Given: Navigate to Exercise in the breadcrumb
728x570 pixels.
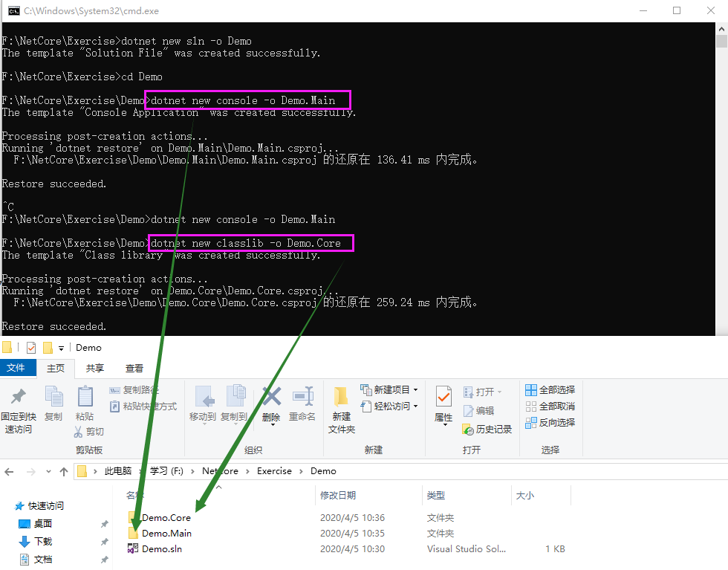Looking at the screenshot, I should pos(274,470).
